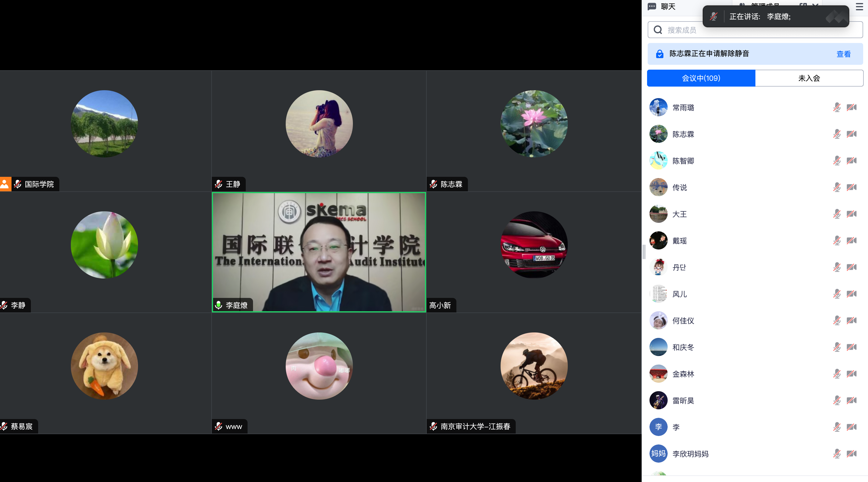Click 查看 to view unmute request

click(843, 54)
